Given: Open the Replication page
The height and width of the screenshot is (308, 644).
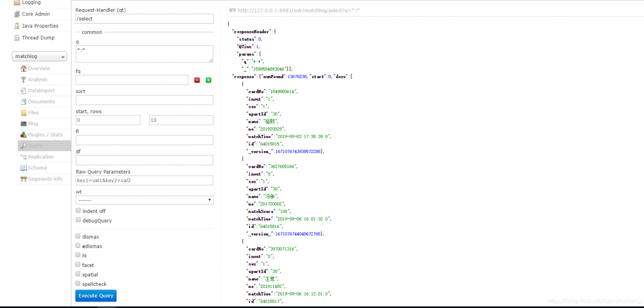Looking at the screenshot, I should click(41, 157).
